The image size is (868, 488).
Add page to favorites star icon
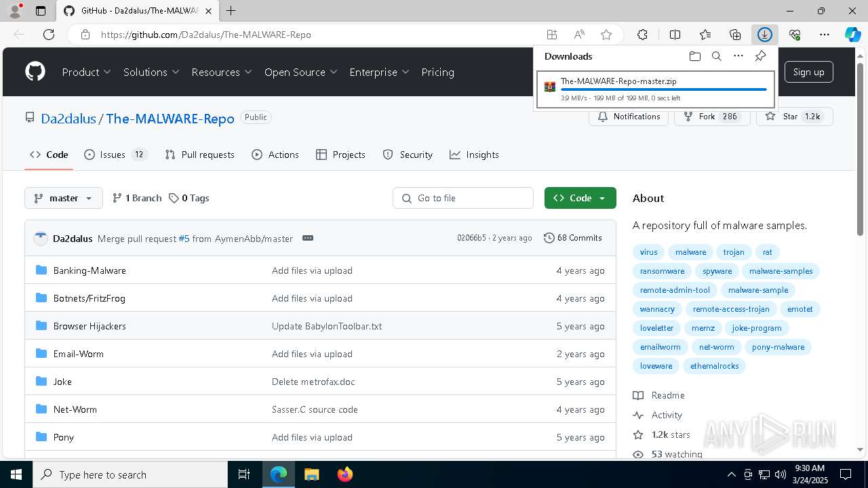[606, 35]
